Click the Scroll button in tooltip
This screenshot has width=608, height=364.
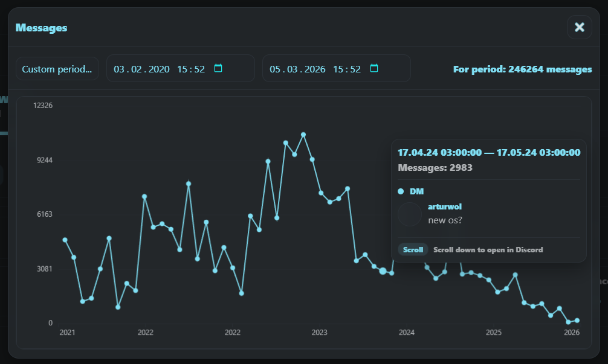point(413,250)
